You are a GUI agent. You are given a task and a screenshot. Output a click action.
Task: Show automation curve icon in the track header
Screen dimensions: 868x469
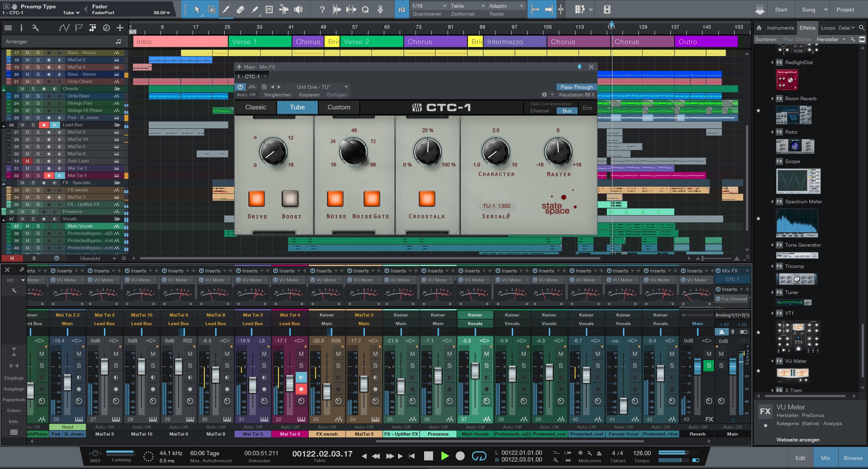[x=64, y=28]
